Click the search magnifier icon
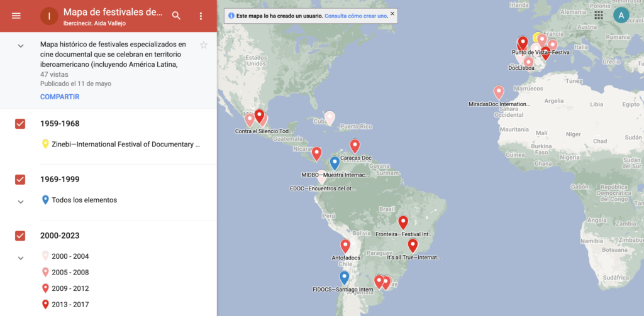 [177, 16]
